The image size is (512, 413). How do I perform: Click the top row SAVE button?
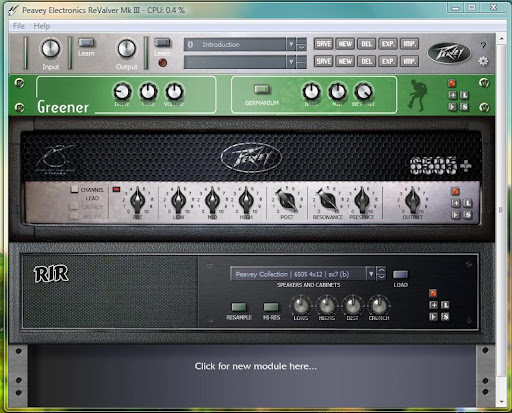[x=323, y=44]
